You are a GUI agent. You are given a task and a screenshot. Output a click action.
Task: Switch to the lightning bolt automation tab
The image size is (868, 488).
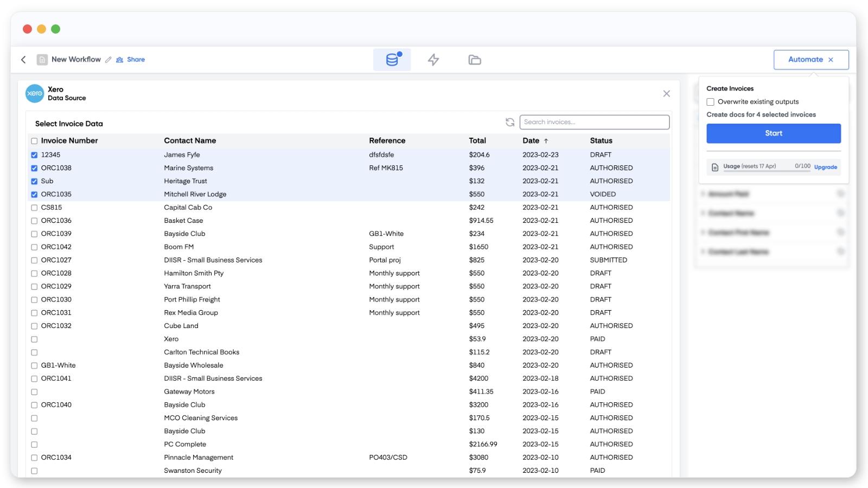[433, 60]
